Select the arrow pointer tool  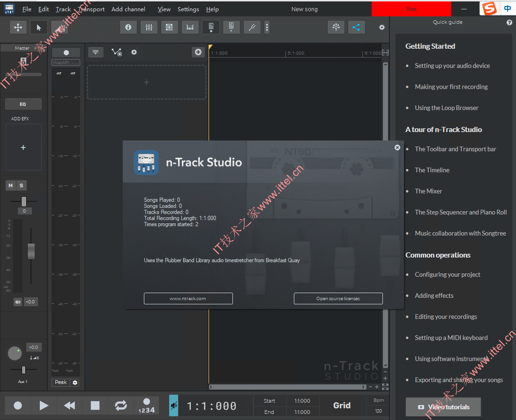pyautogui.click(x=39, y=27)
